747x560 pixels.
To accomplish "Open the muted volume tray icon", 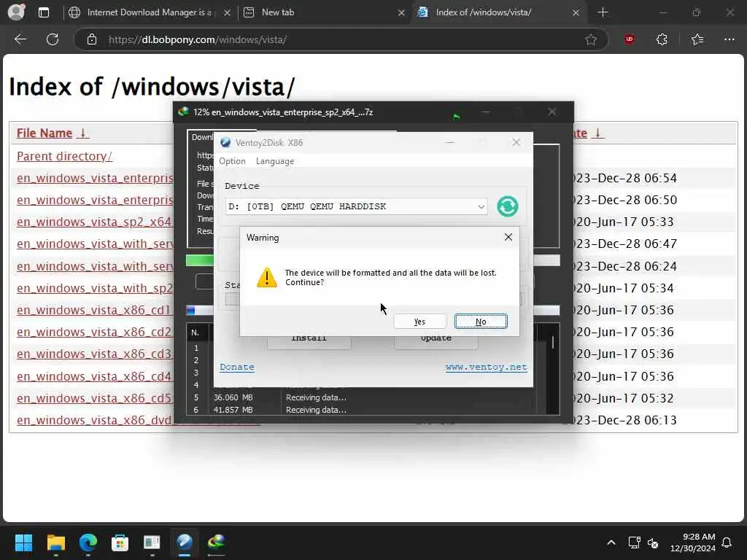I will point(653,542).
